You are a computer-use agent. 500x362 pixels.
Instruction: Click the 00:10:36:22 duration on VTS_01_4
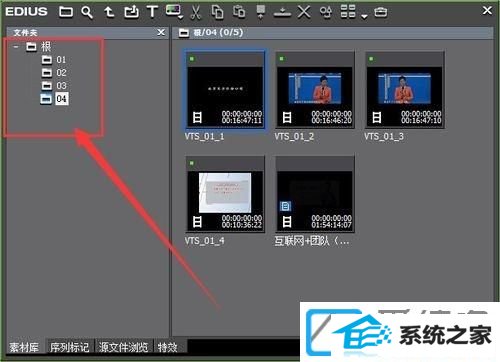pos(242,225)
